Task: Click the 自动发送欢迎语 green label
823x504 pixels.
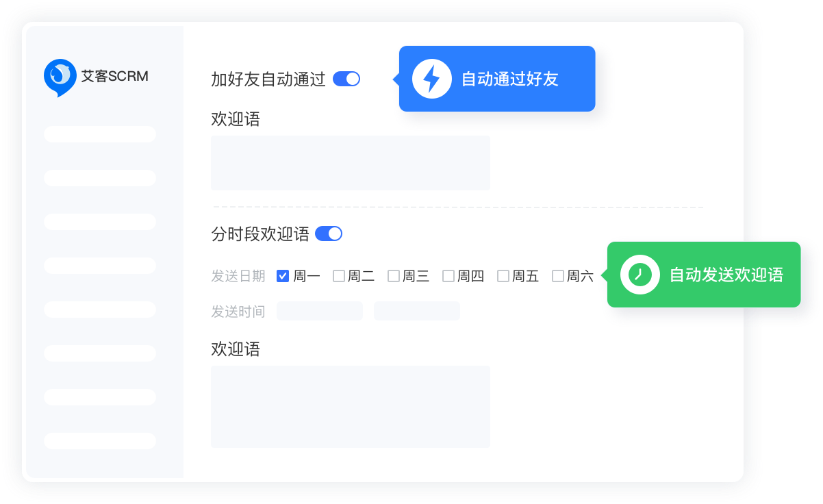Action: coord(726,275)
